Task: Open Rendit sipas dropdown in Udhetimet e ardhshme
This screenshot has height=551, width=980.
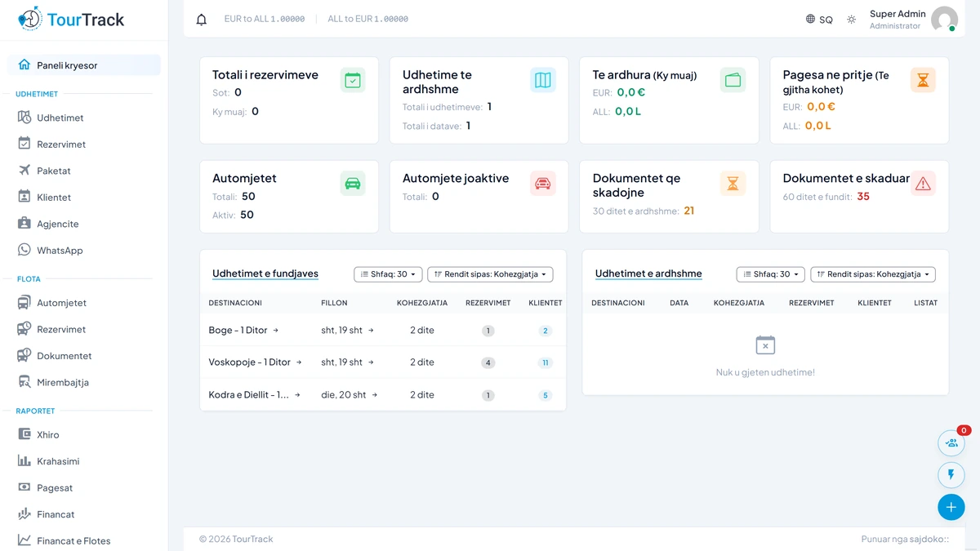Action: [872, 274]
